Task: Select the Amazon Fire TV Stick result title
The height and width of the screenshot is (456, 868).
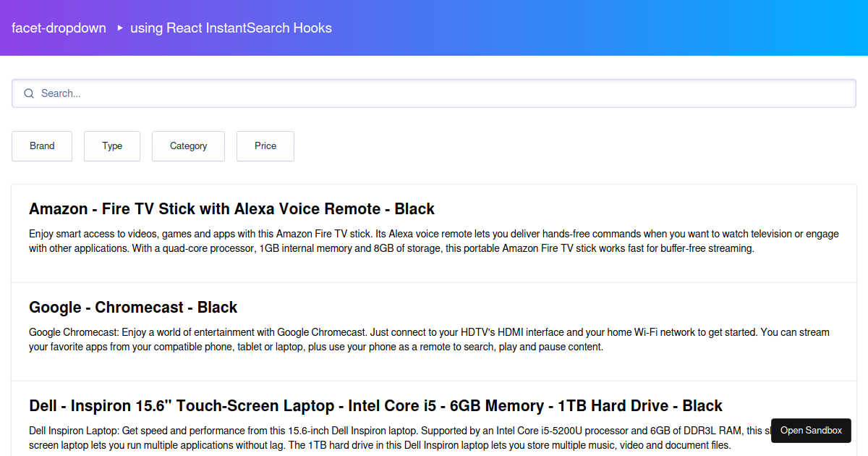Action: [x=231, y=208]
